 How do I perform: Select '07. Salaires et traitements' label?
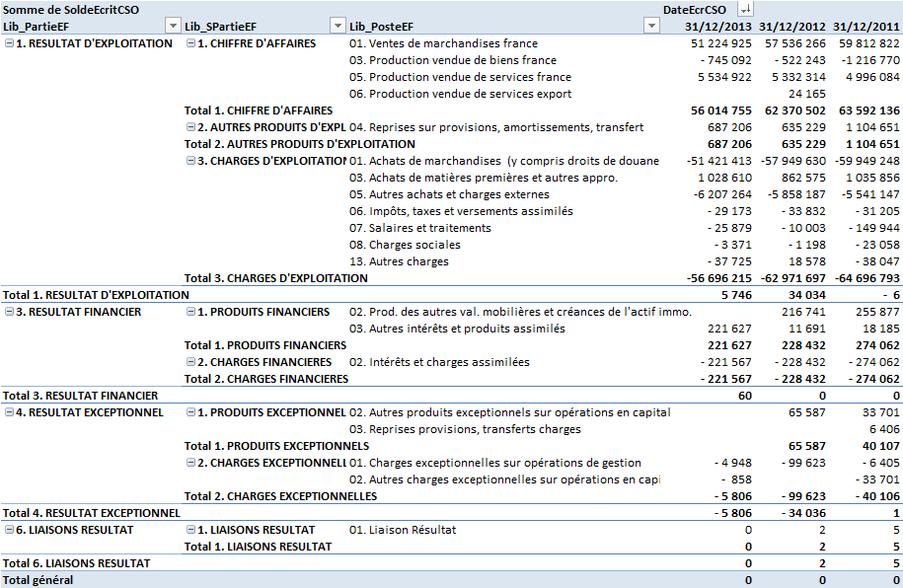click(419, 228)
